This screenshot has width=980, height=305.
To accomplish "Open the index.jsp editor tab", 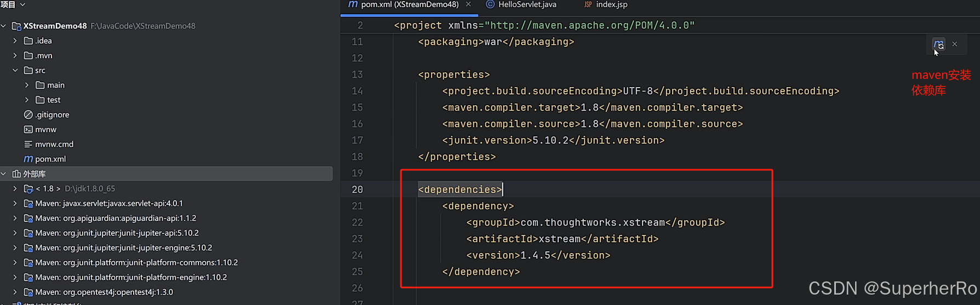I will click(x=611, y=4).
